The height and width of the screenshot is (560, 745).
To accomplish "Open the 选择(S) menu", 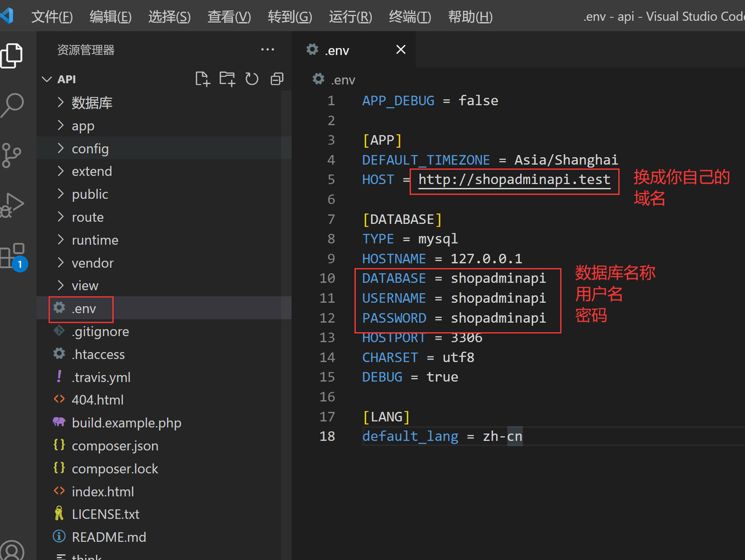I will 169,17.
